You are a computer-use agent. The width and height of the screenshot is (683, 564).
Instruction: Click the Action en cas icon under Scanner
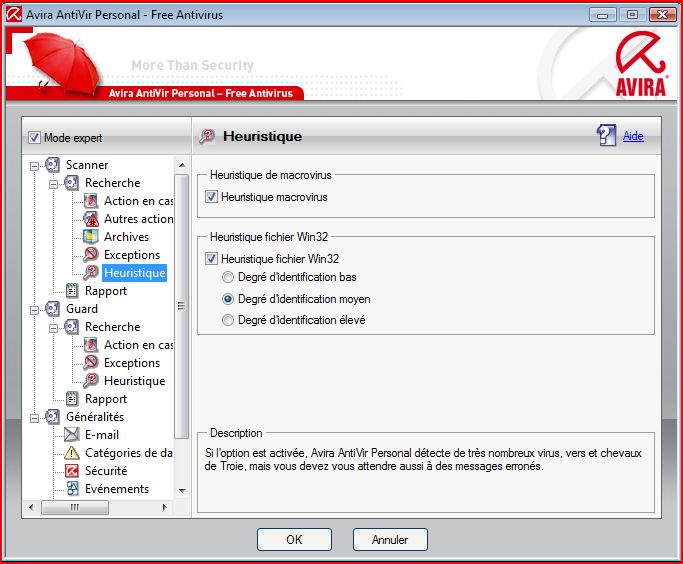tap(91, 201)
